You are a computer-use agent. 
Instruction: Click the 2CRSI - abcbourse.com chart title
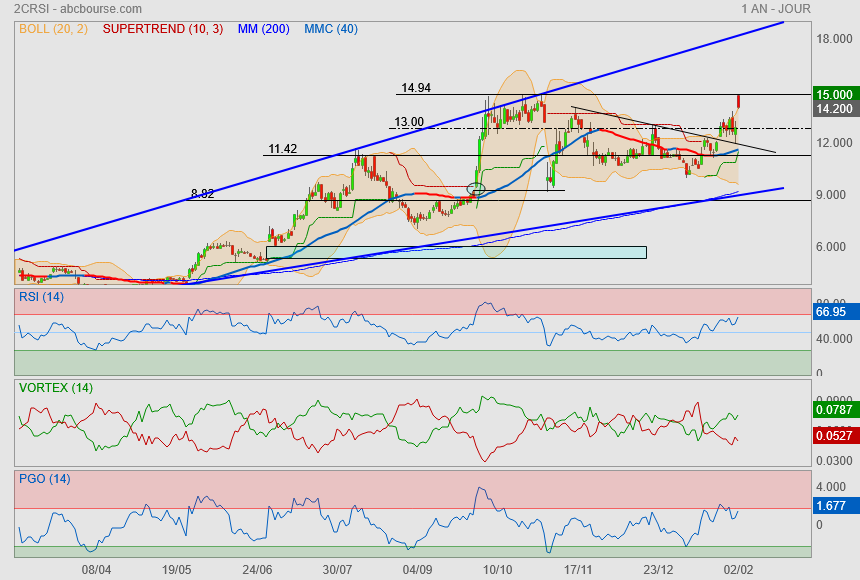(x=71, y=8)
